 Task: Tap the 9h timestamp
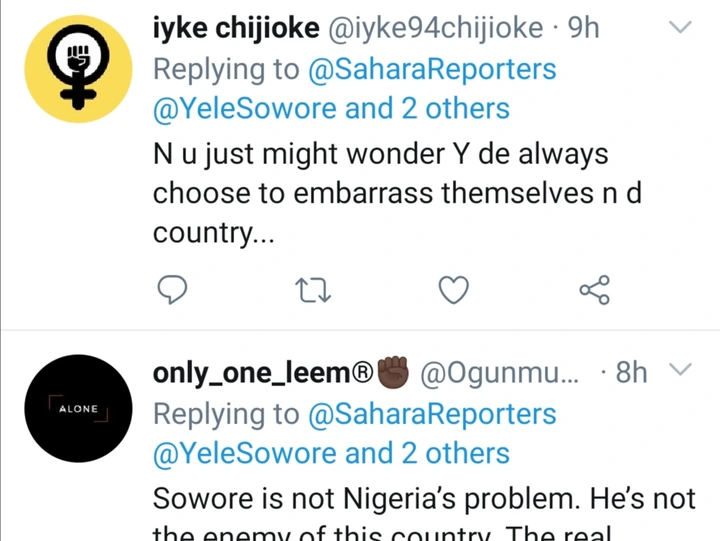pyautogui.click(x=582, y=29)
